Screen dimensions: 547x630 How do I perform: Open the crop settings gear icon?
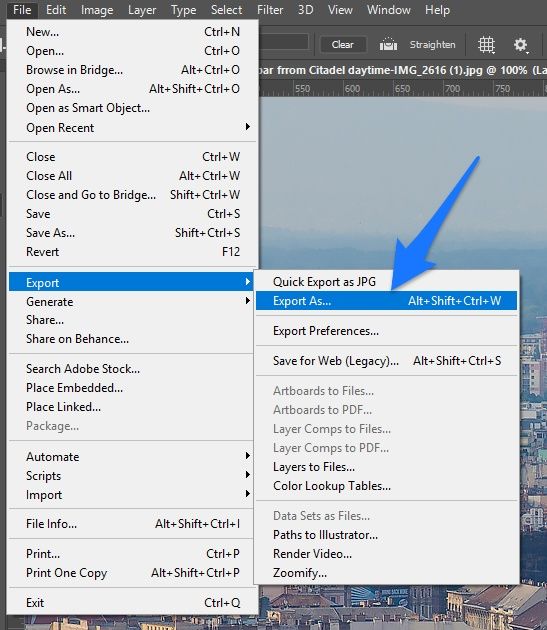521,45
